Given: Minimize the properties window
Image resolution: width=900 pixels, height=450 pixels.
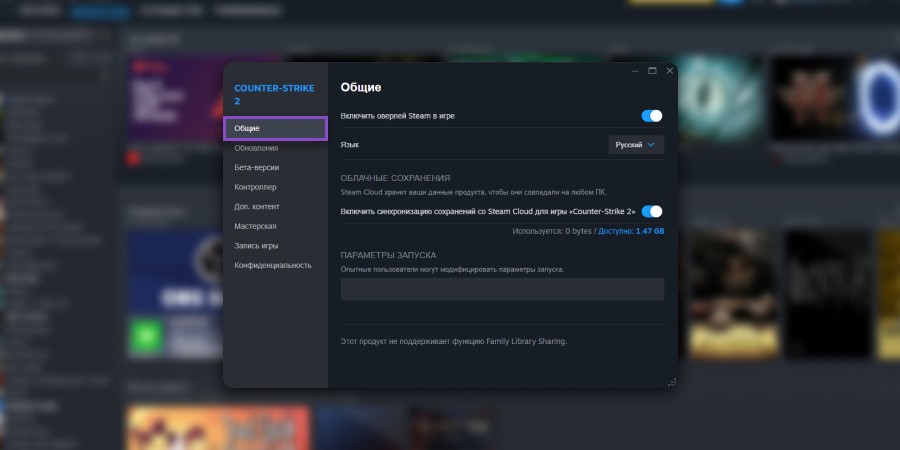Looking at the screenshot, I should pyautogui.click(x=635, y=71).
